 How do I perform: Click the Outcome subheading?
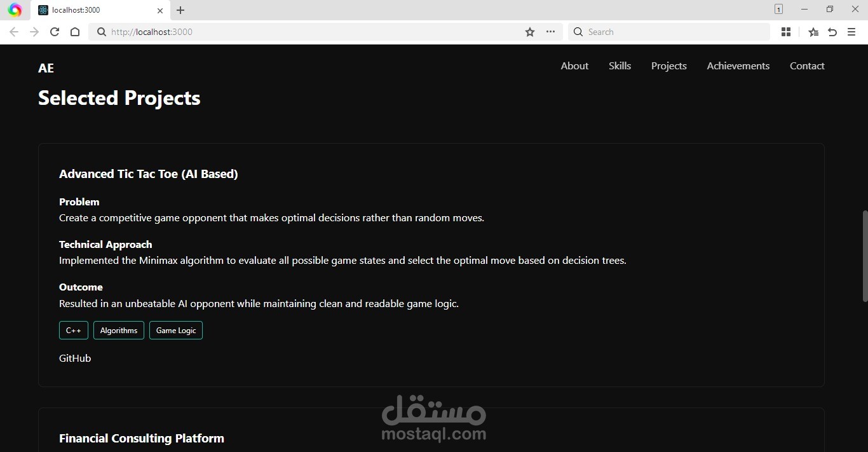(x=81, y=287)
